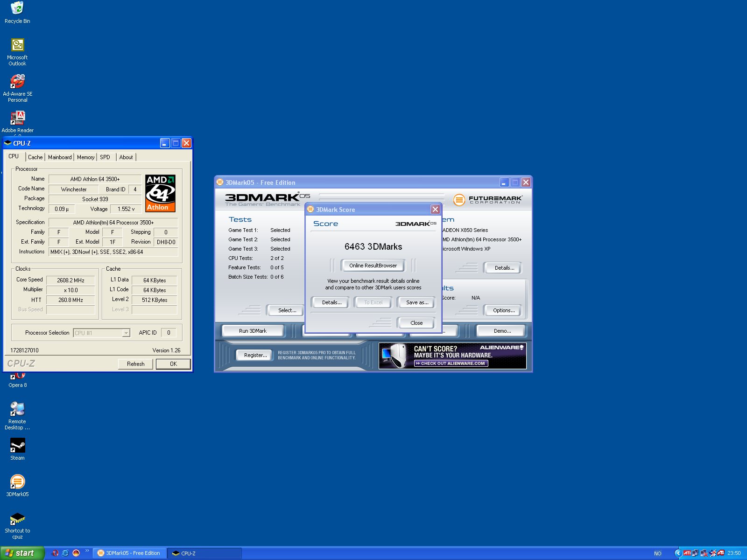Click the Alienware advertisement banner
The image size is (747, 560).
click(x=452, y=356)
